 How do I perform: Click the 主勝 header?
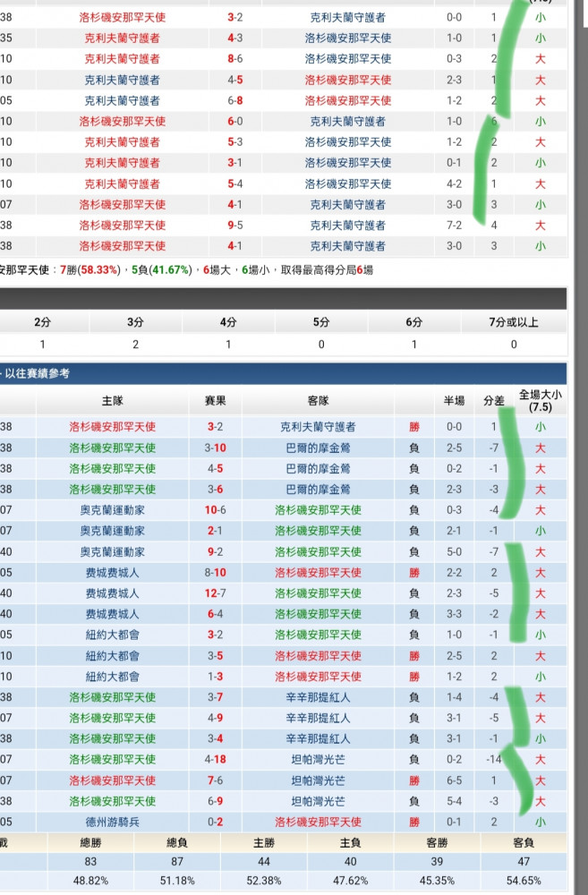pos(264,842)
